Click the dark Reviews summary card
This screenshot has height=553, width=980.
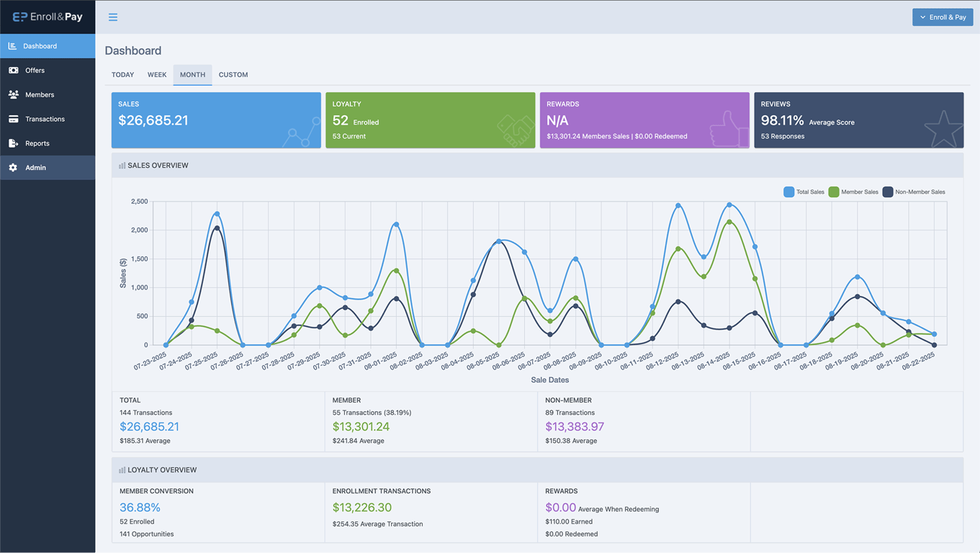pyautogui.click(x=858, y=120)
